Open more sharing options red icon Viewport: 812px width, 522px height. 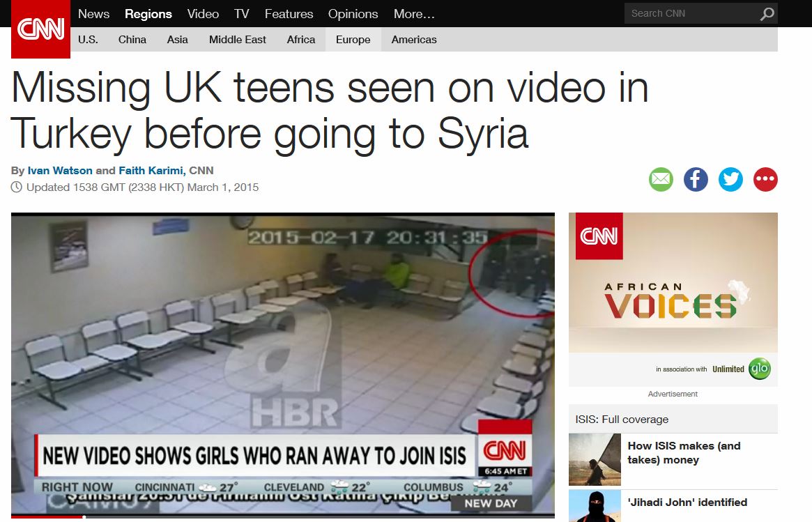[x=765, y=180]
